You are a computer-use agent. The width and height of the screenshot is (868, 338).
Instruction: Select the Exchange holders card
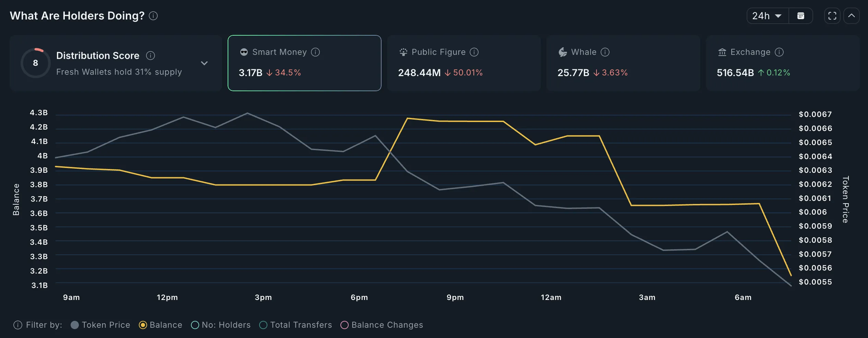coord(782,63)
